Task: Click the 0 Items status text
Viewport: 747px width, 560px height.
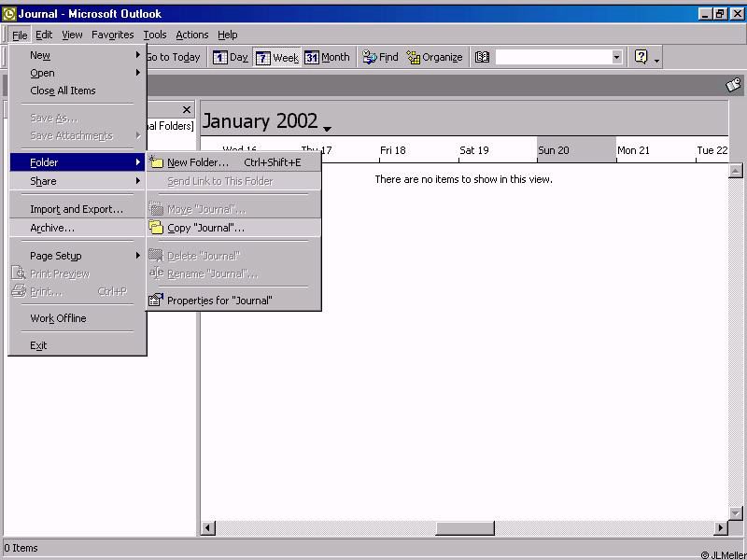Action: pyautogui.click(x=21, y=548)
